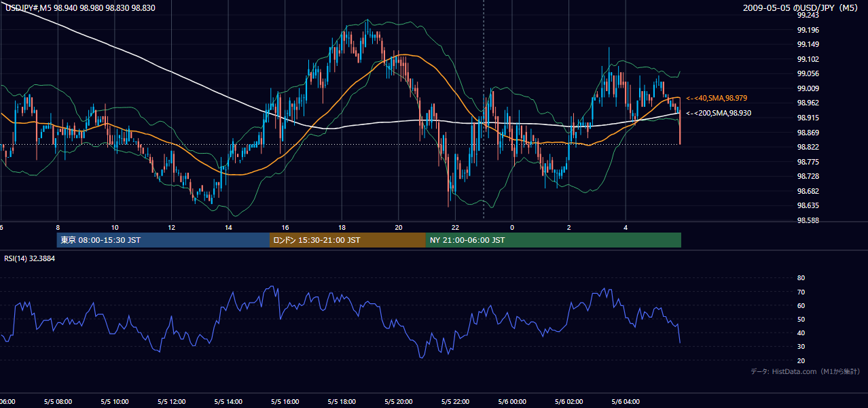The width and height of the screenshot is (868, 408).
Task: Click the 5/5 08:00 date label
Action: [x=58, y=402]
